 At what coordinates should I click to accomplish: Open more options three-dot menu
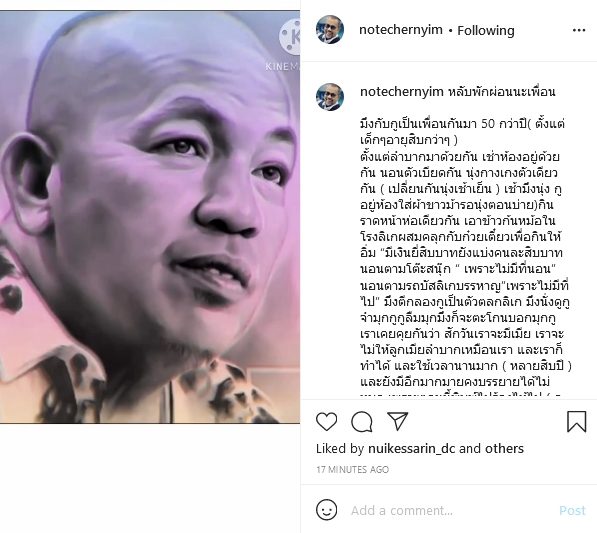click(x=579, y=30)
